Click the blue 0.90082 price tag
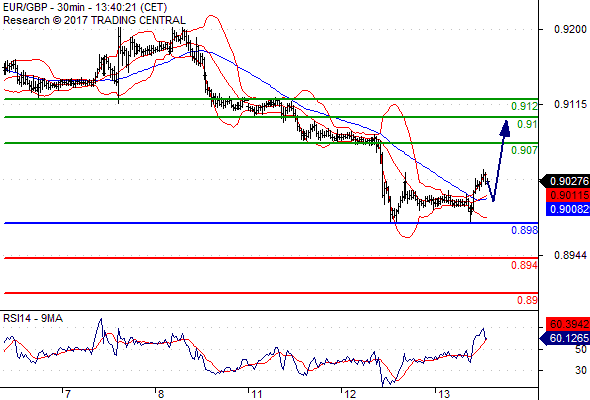This screenshot has height=400, width=590. (568, 209)
